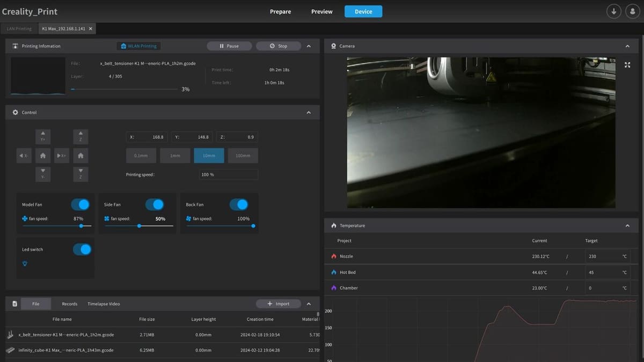The width and height of the screenshot is (644, 362).
Task: Click the x_belt_tensioner file thumbnail
Action: tap(10, 335)
